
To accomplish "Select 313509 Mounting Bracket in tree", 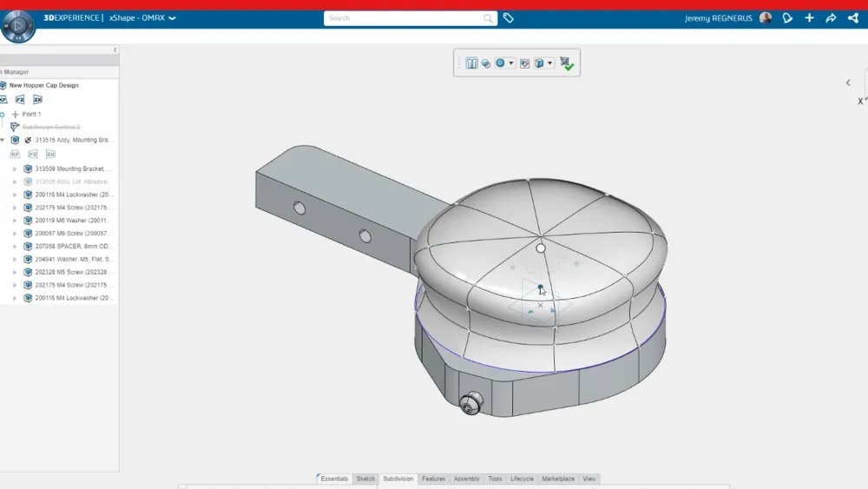I will [73, 169].
